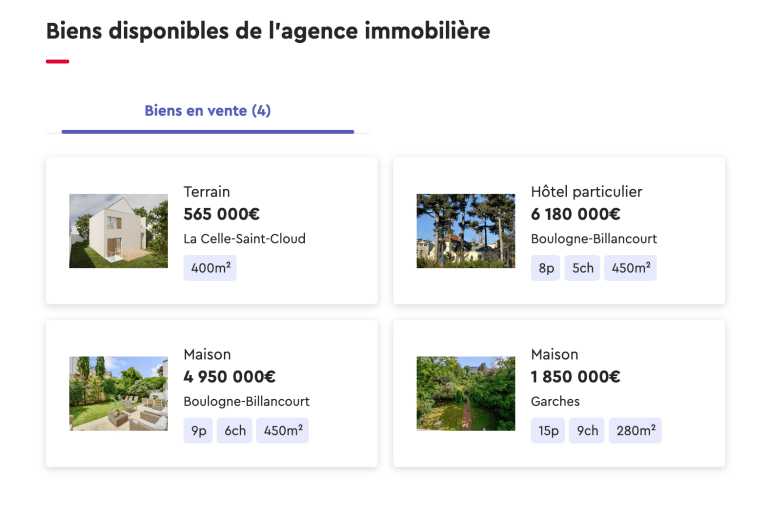Open the "Terrain" listing title
The height and width of the screenshot is (505, 768).
207,191
